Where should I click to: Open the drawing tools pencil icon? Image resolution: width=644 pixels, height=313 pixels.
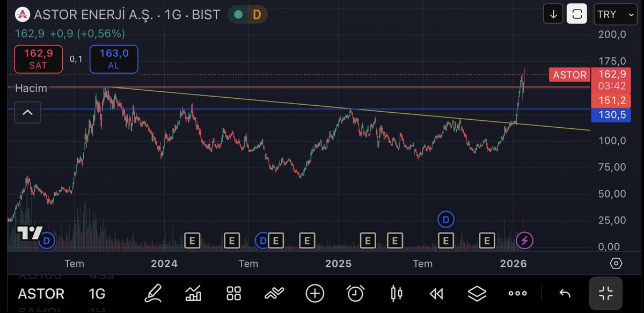click(153, 293)
